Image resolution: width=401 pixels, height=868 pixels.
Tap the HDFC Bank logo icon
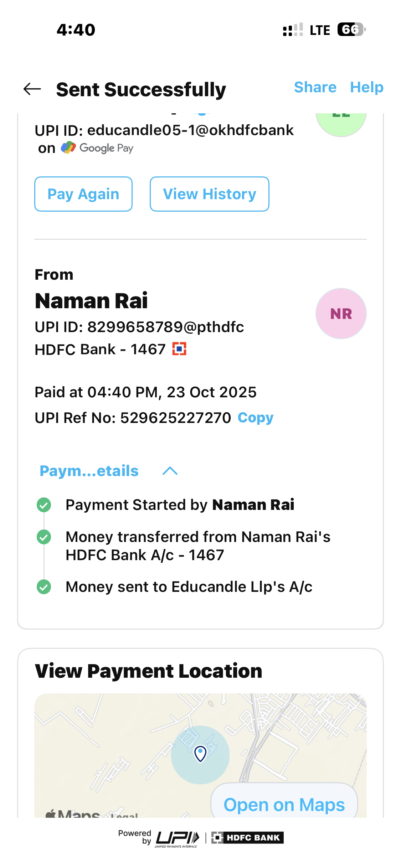click(x=179, y=349)
